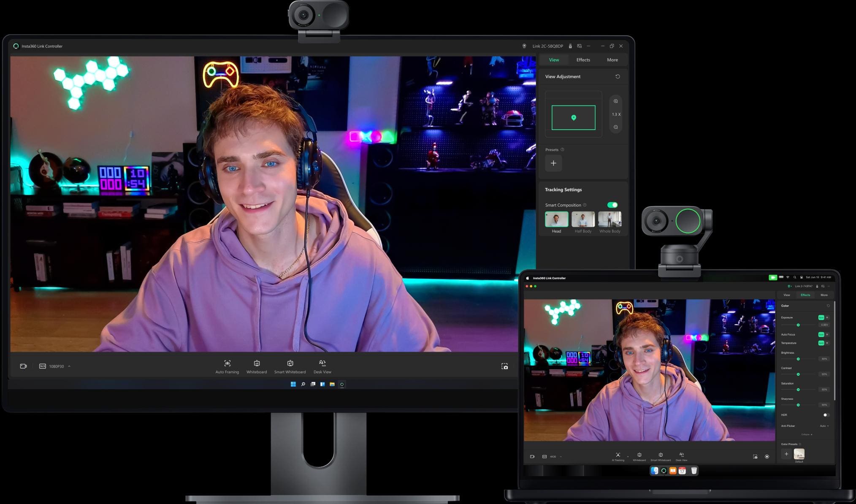856x504 pixels.
Task: Turn on the HDR switch on the laptop
Action: pyautogui.click(x=826, y=415)
